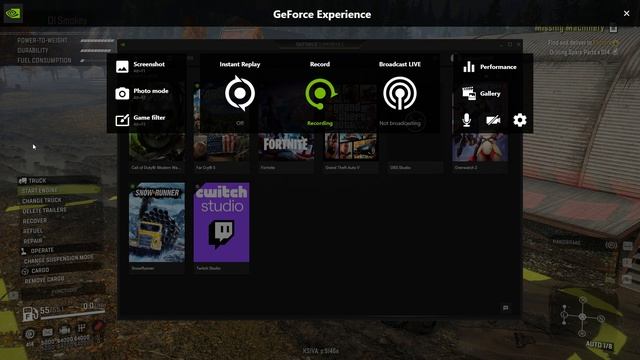Image resolution: width=640 pixels, height=360 pixels.
Task: Toggle the crossed-out camera icon
Action: click(x=493, y=120)
